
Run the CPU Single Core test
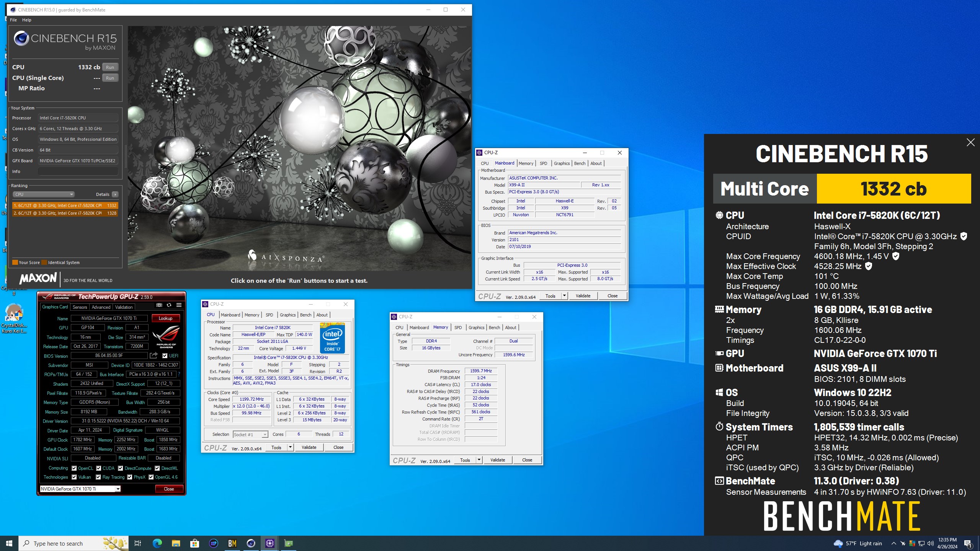110,78
